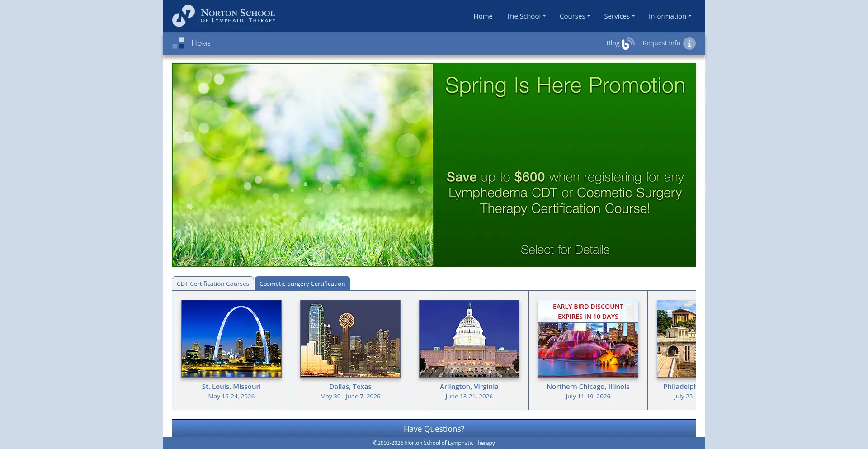Click the squares icon beside Home heading
The image size is (868, 449).
[x=178, y=43]
